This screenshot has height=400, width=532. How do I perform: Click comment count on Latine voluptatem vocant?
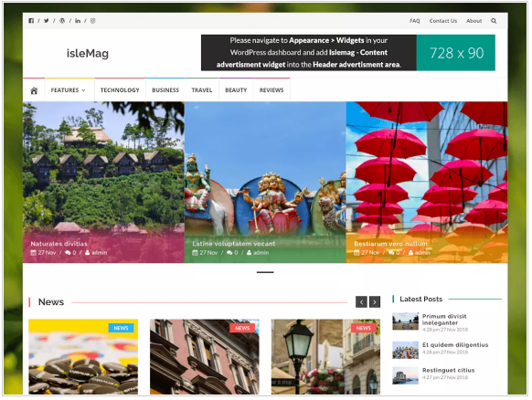(232, 253)
